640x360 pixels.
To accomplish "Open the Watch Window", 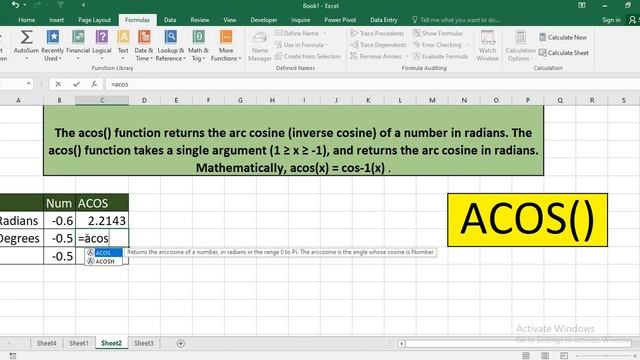I will point(487,46).
